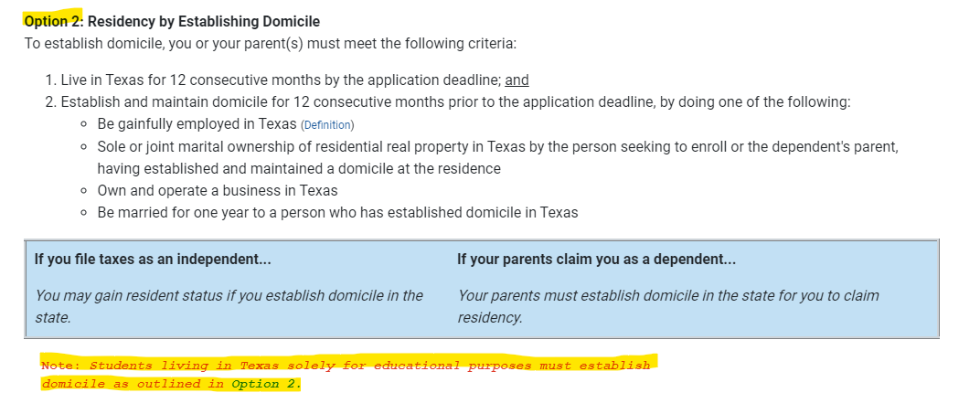Click the green 'Option 2' in the note
The image size is (980, 414).
click(x=263, y=384)
